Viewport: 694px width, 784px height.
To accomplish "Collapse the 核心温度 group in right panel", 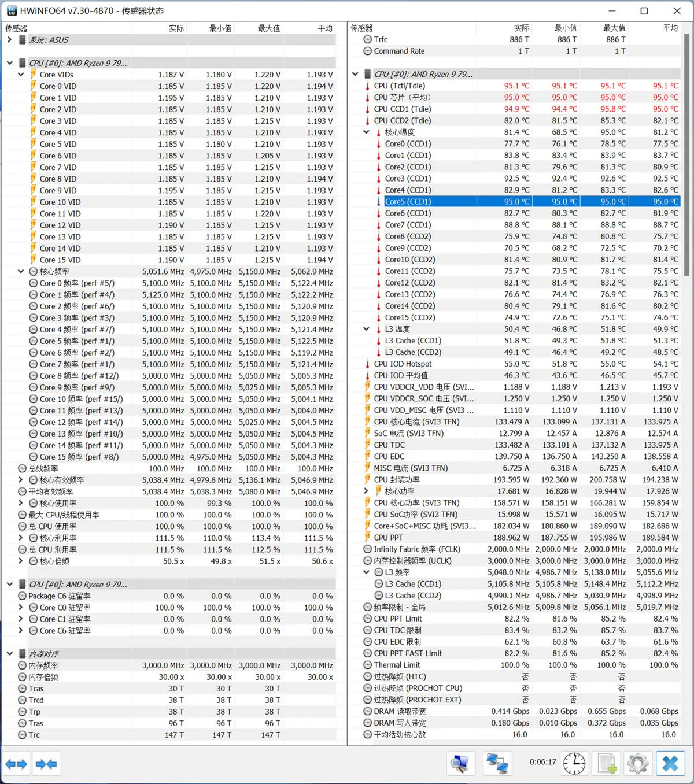I will 366,132.
